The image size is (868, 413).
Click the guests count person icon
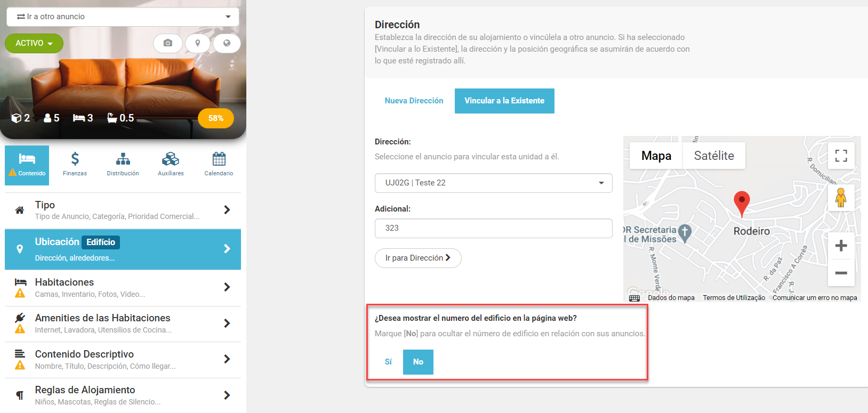point(47,118)
